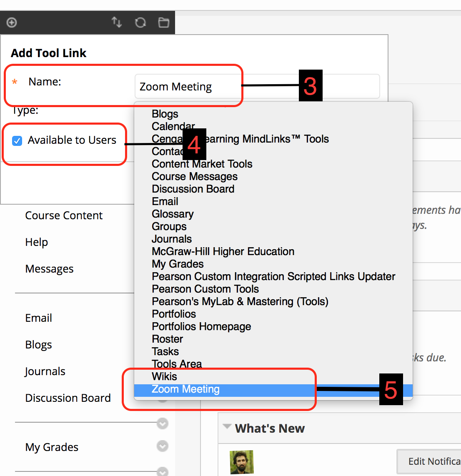461x476 pixels.
Task: Open Blogs link in course menu
Action: pos(38,345)
